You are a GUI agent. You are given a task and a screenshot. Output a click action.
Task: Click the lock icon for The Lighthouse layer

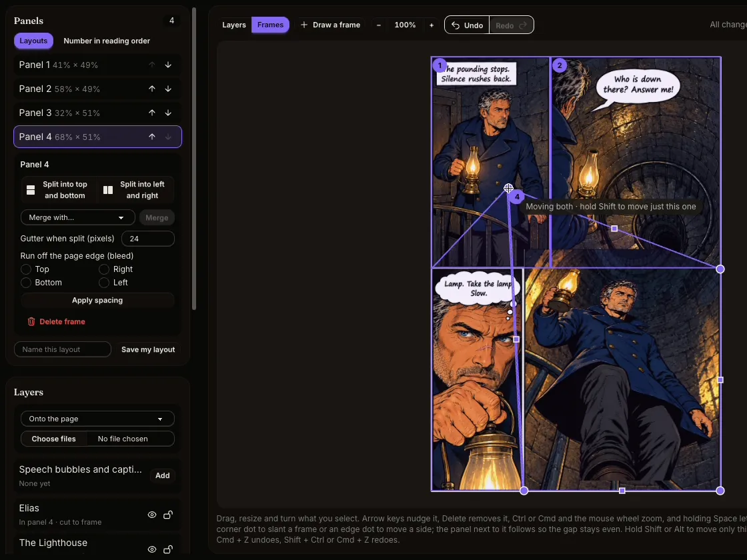click(168, 549)
